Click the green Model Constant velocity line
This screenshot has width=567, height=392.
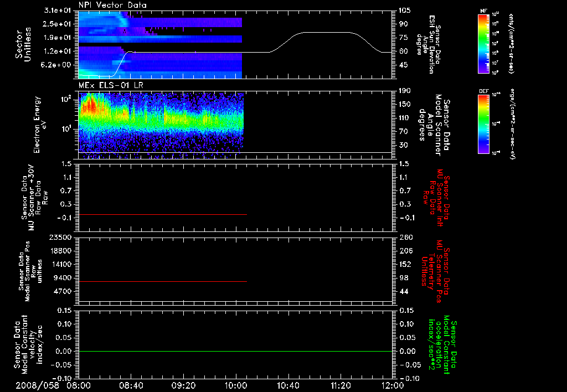coord(235,351)
